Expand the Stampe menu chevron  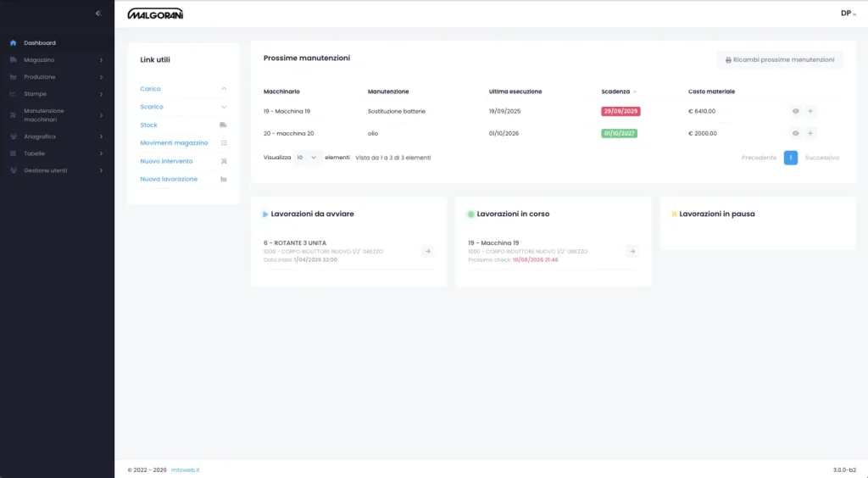pos(102,94)
